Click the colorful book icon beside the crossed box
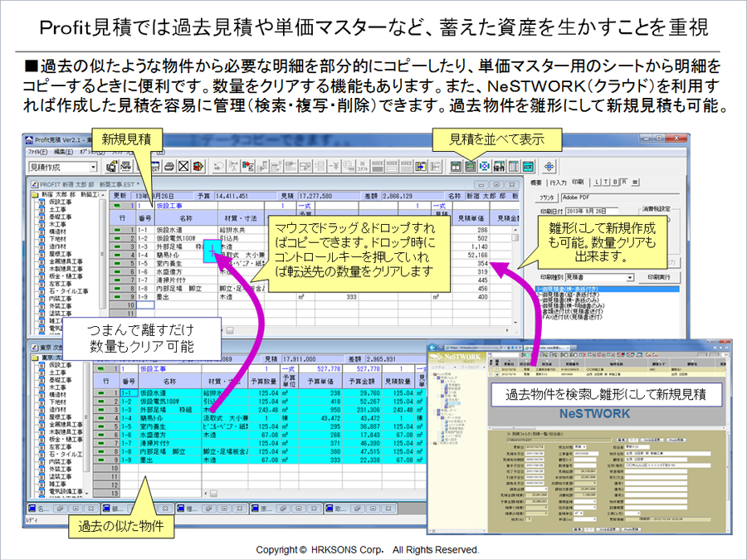The image size is (747, 560). click(198, 167)
